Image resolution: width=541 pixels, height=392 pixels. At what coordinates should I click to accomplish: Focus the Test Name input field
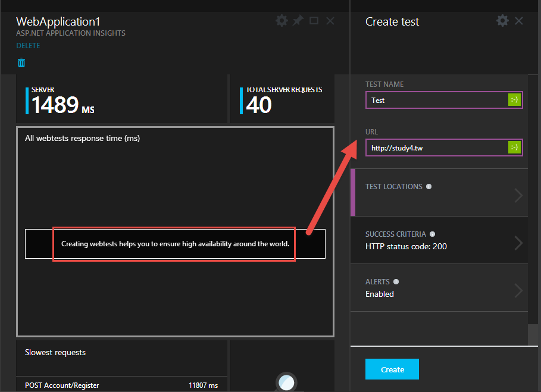click(x=444, y=100)
